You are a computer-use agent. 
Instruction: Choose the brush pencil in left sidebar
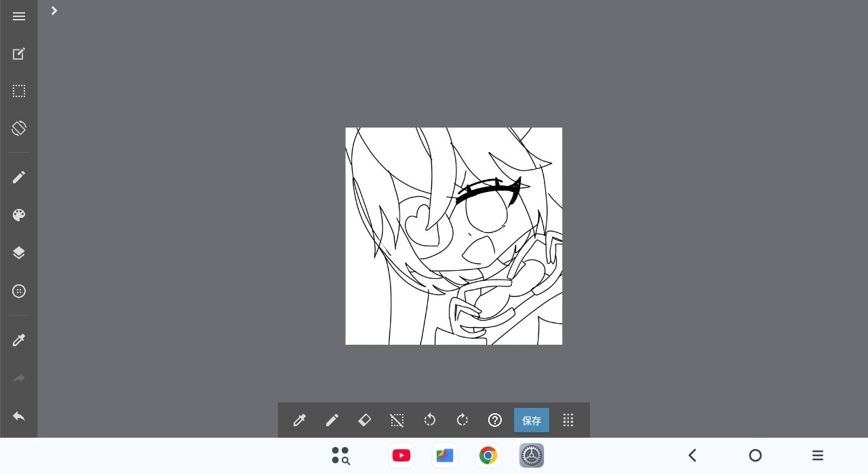(x=19, y=177)
